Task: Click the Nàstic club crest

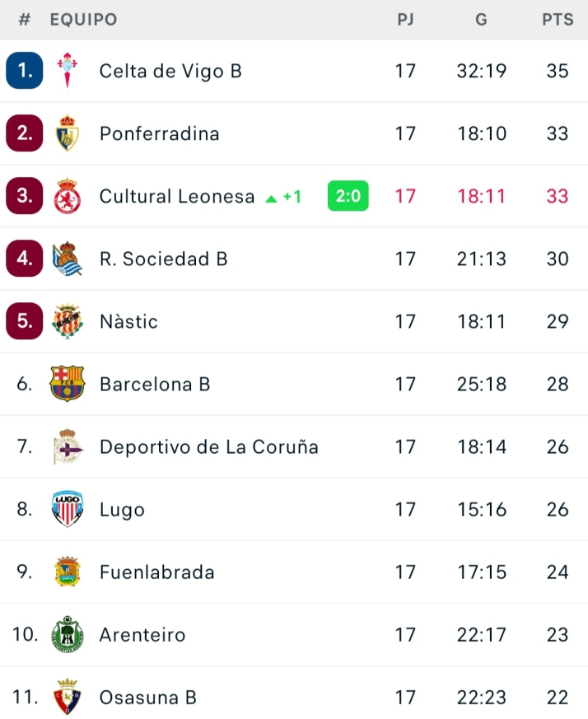Action: point(67,321)
